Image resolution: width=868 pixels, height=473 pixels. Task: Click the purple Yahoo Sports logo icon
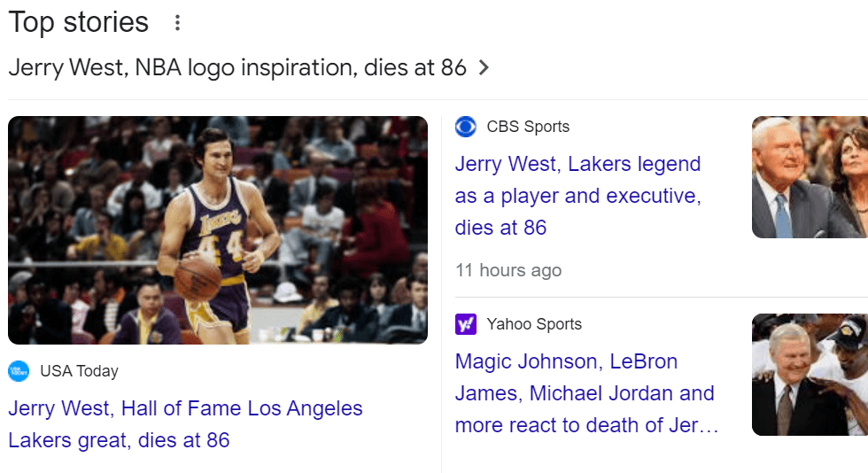[466, 324]
